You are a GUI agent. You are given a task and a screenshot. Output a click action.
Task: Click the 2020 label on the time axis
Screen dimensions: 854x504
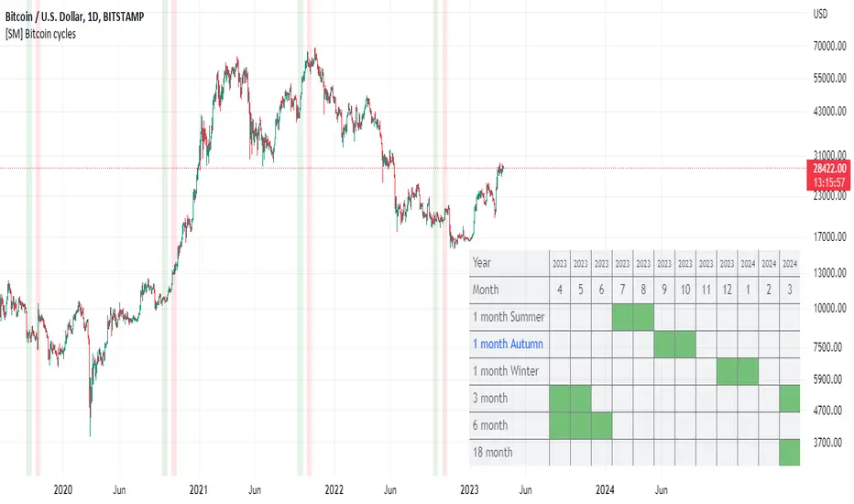click(x=64, y=490)
